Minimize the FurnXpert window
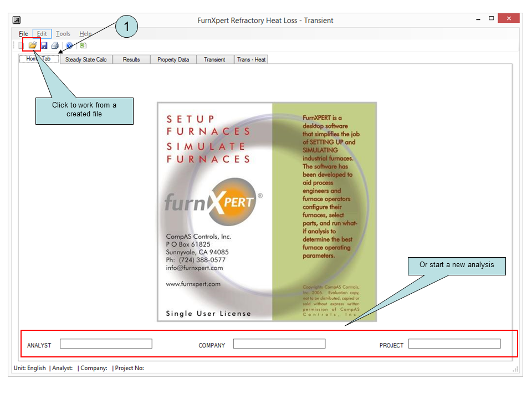The image size is (532, 399). [478, 19]
